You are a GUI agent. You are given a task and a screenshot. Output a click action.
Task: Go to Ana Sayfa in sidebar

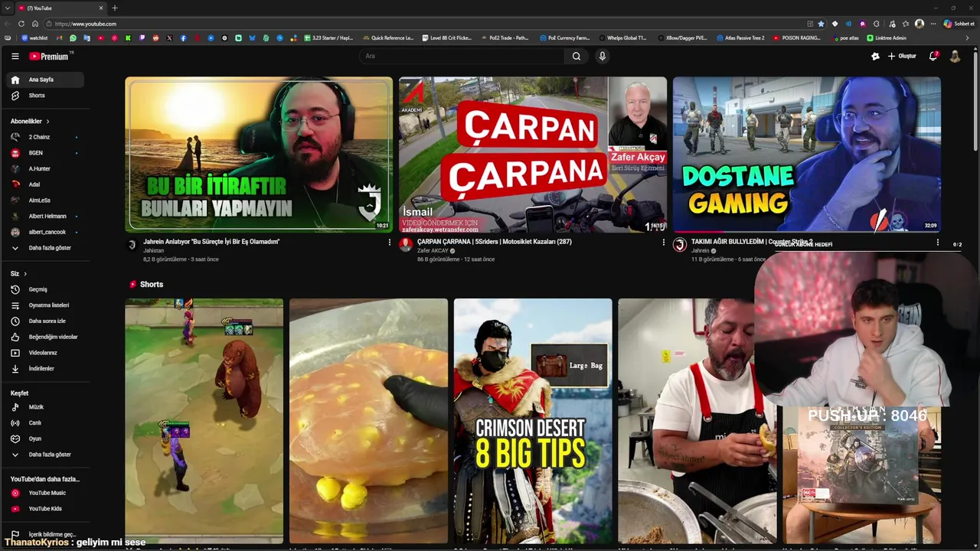coord(44,80)
